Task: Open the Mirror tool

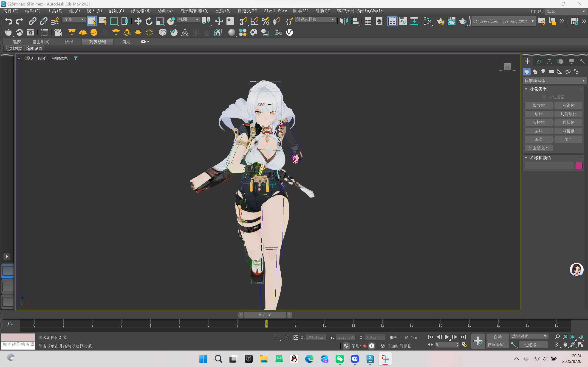Action: point(344,21)
